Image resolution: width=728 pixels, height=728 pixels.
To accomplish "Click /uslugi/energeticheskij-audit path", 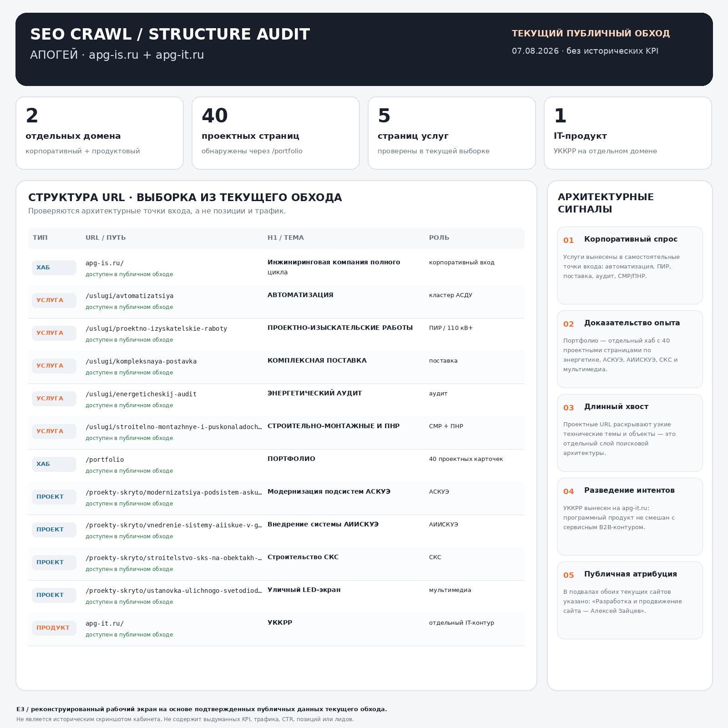I will pyautogui.click(x=141, y=394).
